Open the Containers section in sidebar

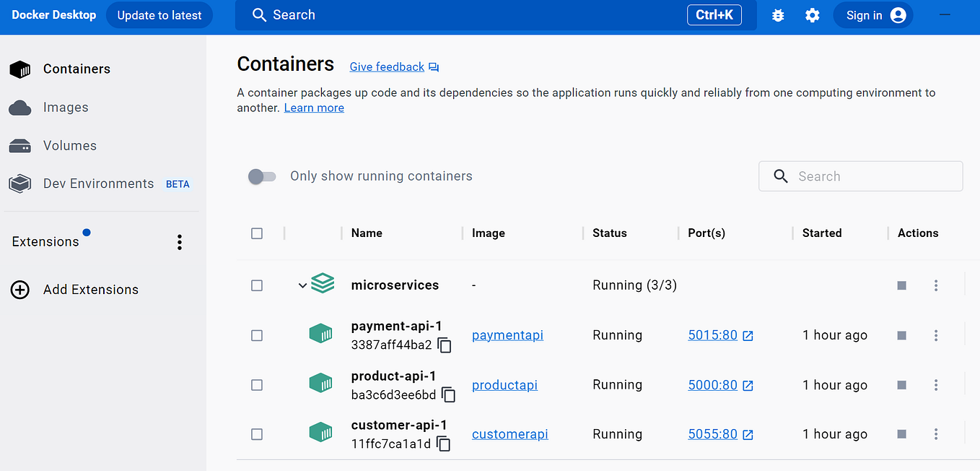point(76,69)
